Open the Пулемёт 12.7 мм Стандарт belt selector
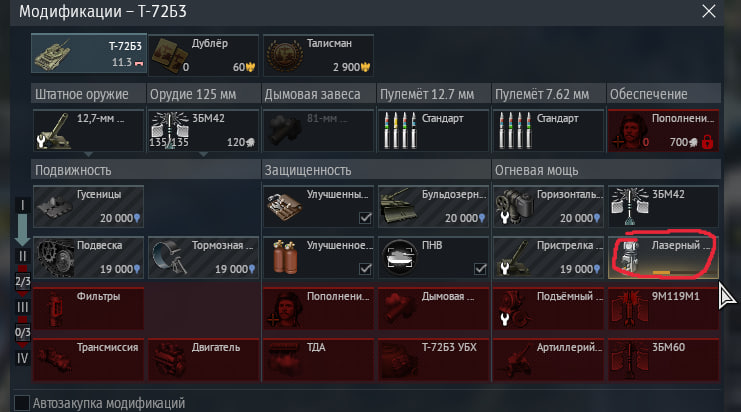 tap(433, 130)
